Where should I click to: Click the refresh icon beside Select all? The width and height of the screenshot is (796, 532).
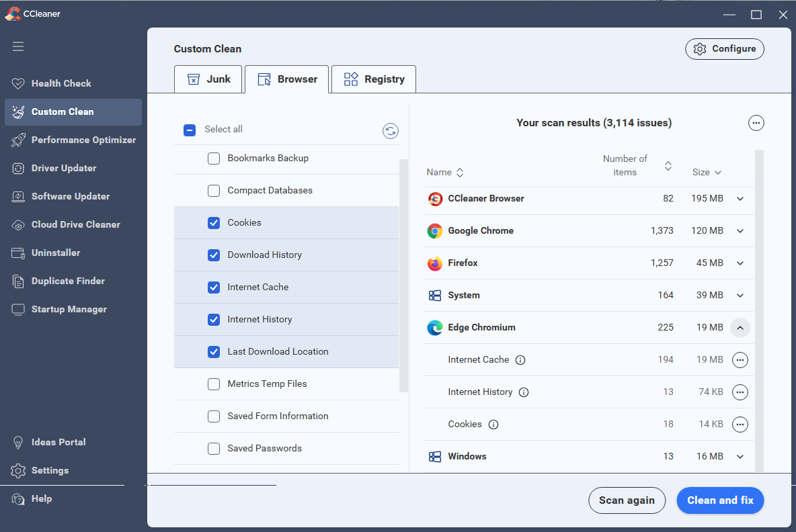[x=390, y=131]
